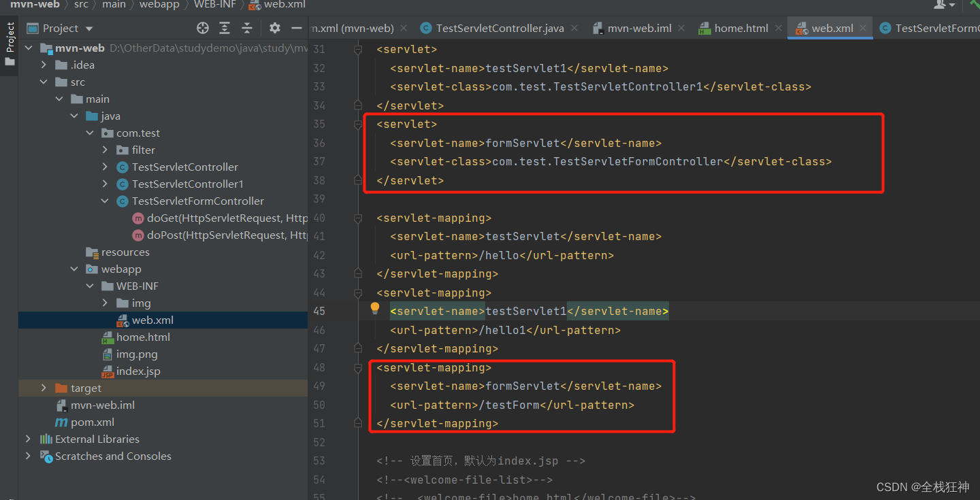Close the home.html tab
Viewport: 980px width, 500px height.
tap(779, 28)
